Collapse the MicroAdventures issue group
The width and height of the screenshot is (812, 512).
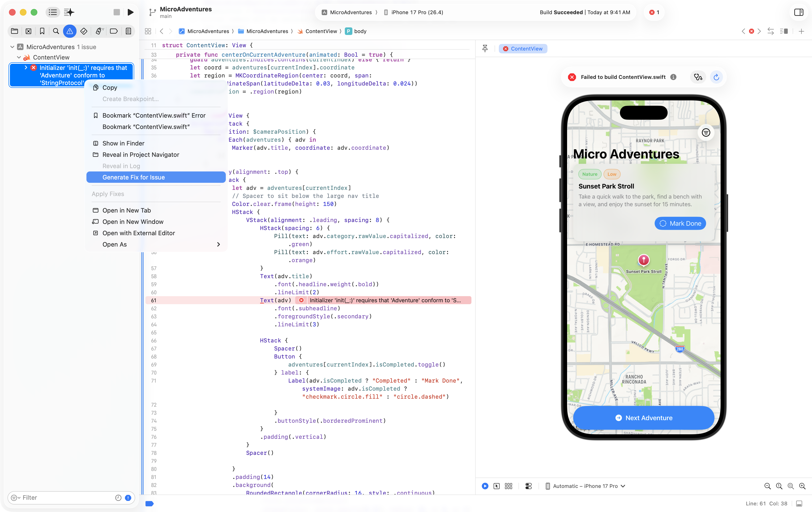point(13,47)
